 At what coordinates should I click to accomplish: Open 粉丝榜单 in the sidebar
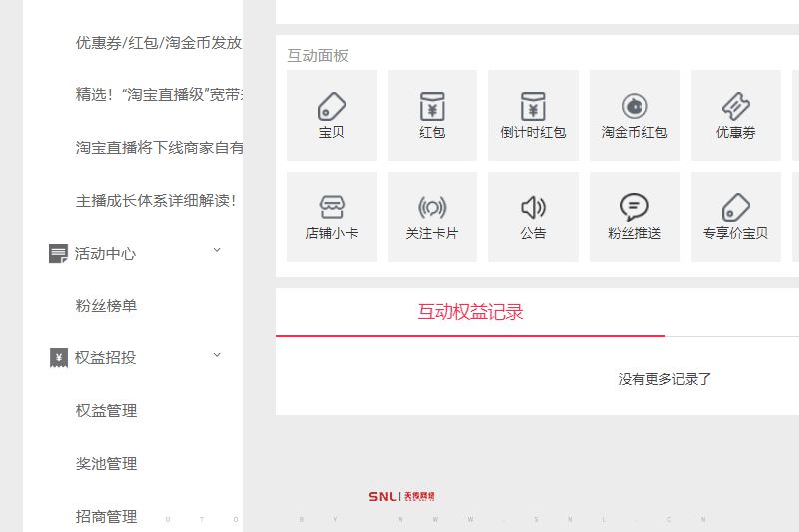click(x=106, y=306)
